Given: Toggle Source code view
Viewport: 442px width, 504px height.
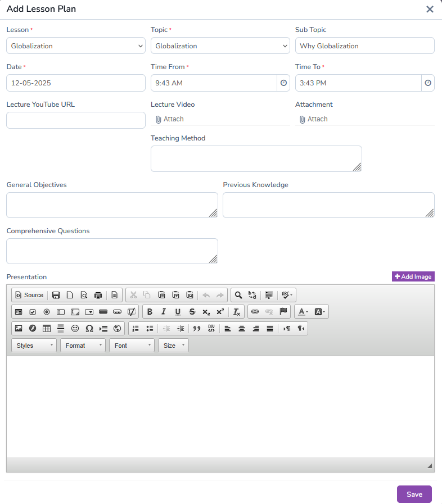Looking at the screenshot, I should [29, 294].
